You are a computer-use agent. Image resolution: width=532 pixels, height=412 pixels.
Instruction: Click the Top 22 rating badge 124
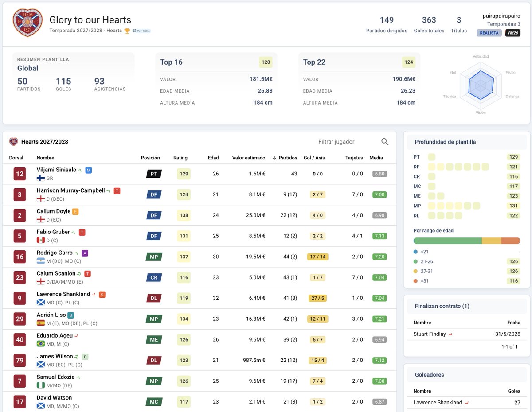[409, 62]
